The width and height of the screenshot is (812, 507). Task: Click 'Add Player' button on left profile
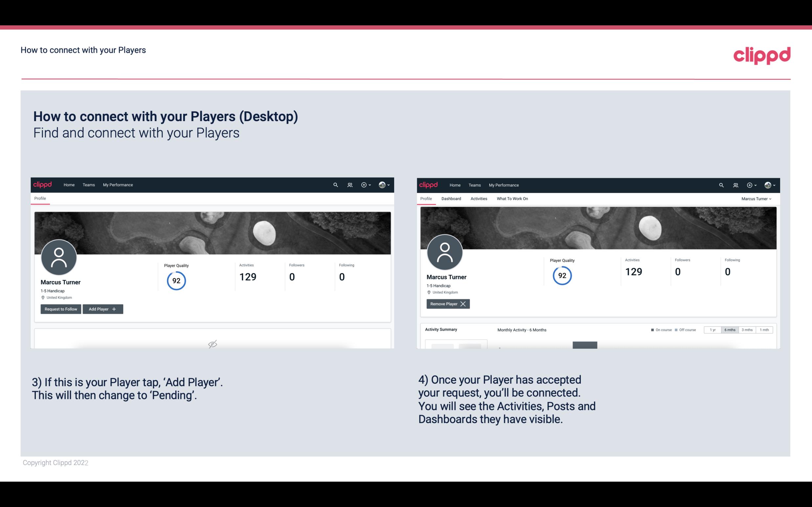point(102,308)
